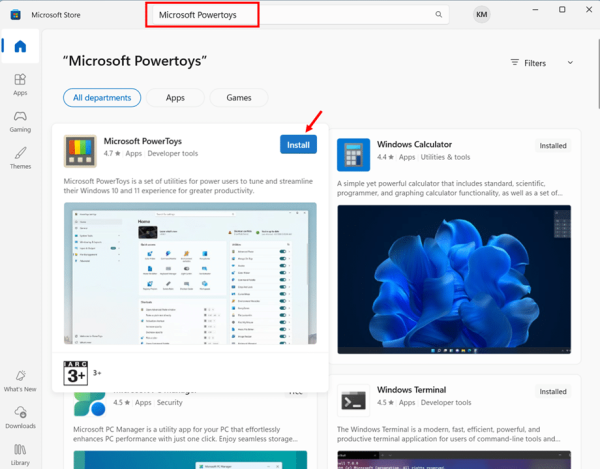Image resolution: width=600 pixels, height=469 pixels.
Task: Maximize the Microsoft Store window
Action: click(x=562, y=10)
